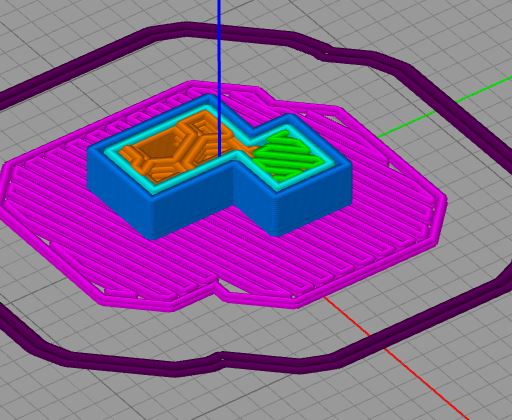Click the vertical blue Z axis line
512x420 pixels.
[219, 78]
